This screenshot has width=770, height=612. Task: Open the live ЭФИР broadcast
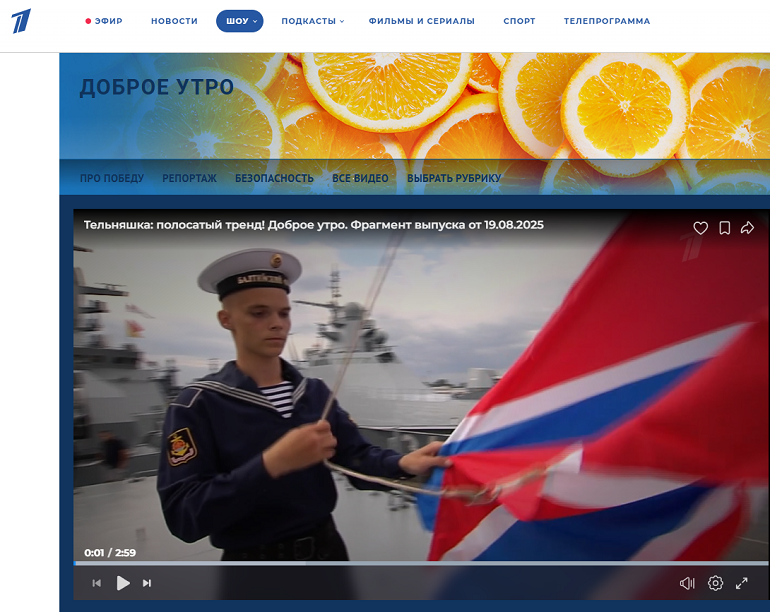pyautogui.click(x=104, y=21)
